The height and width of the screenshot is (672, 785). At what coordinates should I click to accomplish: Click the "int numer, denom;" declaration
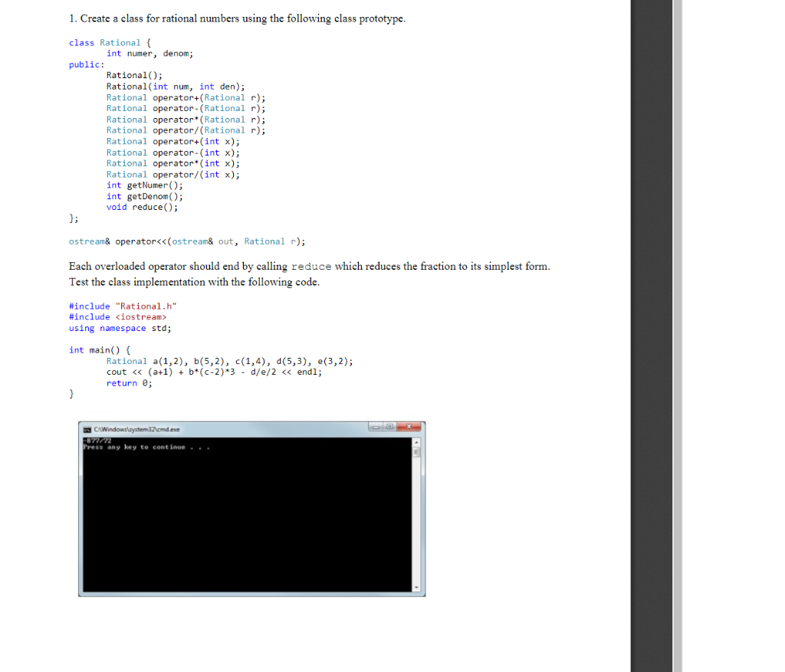[149, 54]
